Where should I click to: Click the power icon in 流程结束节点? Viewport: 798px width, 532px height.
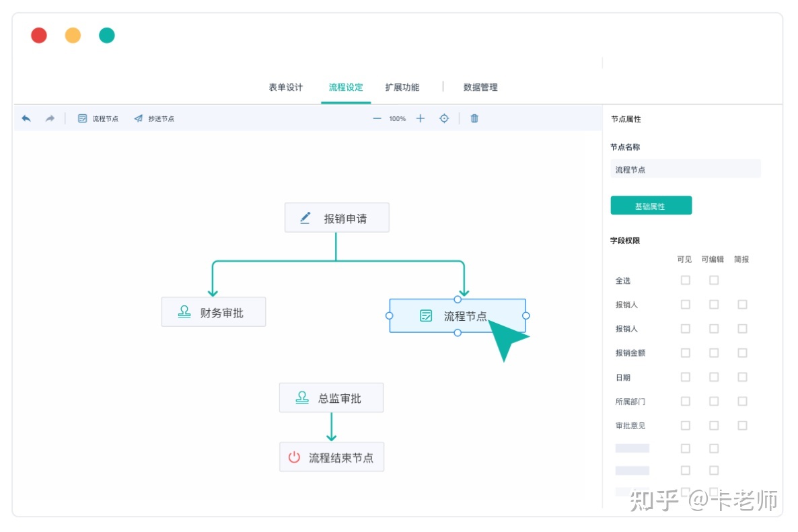click(x=295, y=457)
